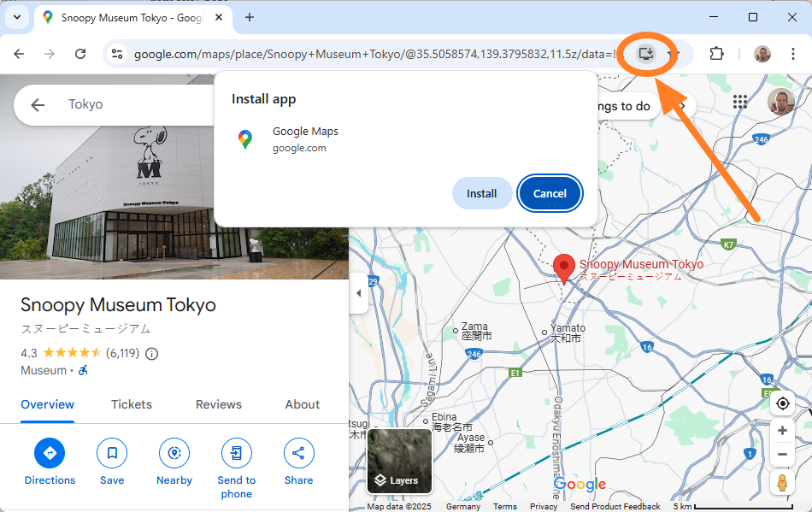812x512 pixels.
Task: Click the Street View pegman
Action: [782, 483]
